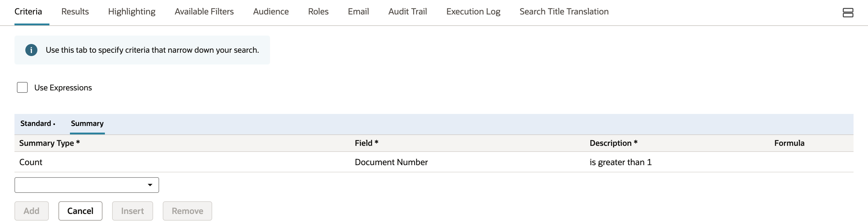The width and height of the screenshot is (868, 223).
Task: Select the Summary criteria subtab
Action: point(87,124)
